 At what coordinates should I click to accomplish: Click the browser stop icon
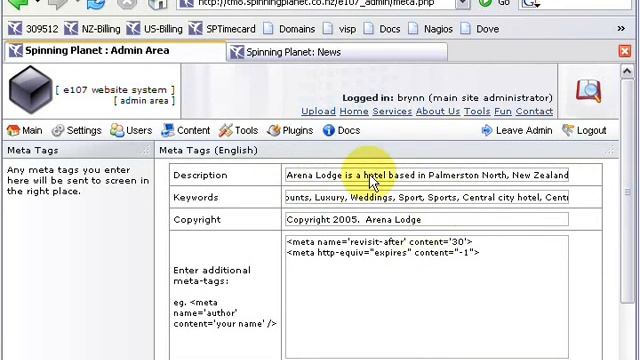(127, 4)
